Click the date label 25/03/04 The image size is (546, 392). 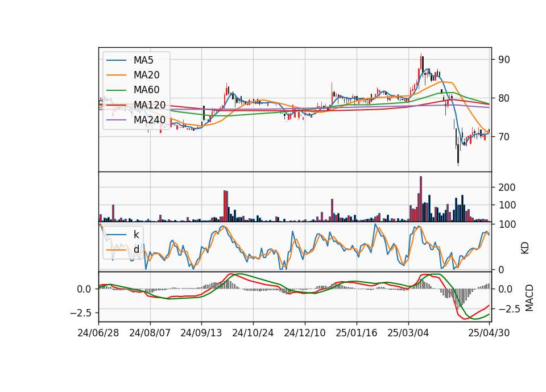[x=408, y=333]
